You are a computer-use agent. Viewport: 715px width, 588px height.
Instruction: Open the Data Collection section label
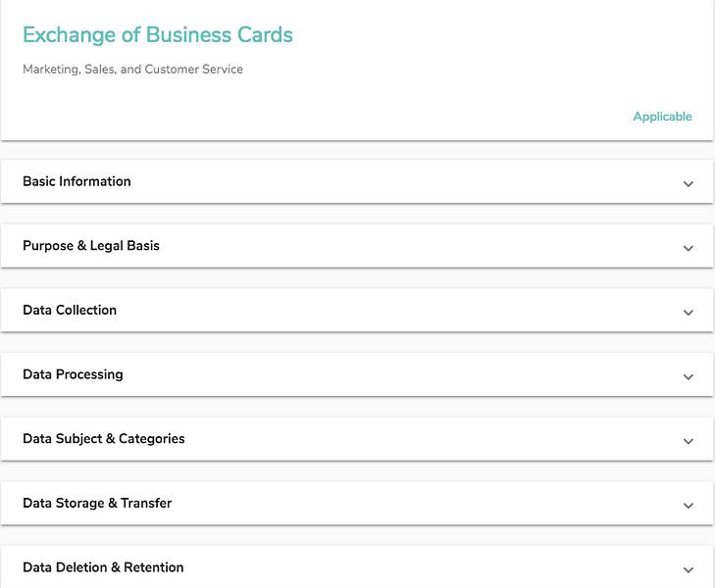[x=70, y=310]
